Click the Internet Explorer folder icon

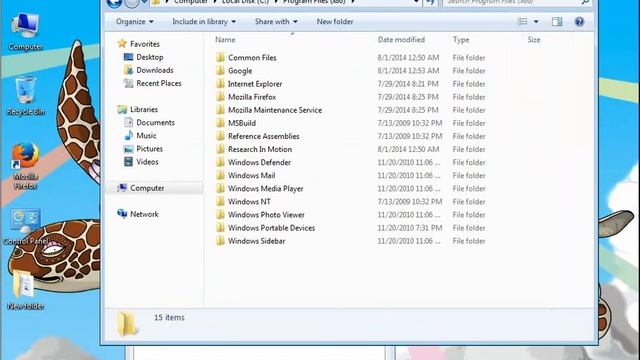click(220, 83)
